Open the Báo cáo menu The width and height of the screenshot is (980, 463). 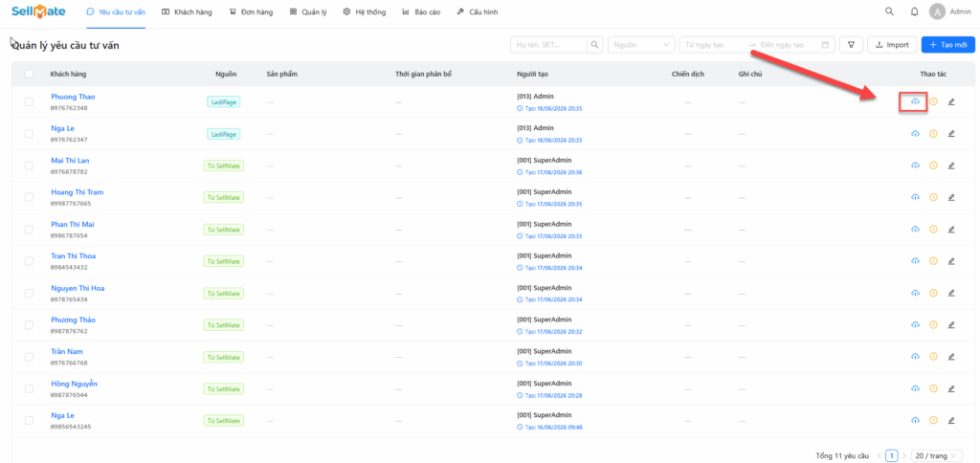[x=421, y=11]
